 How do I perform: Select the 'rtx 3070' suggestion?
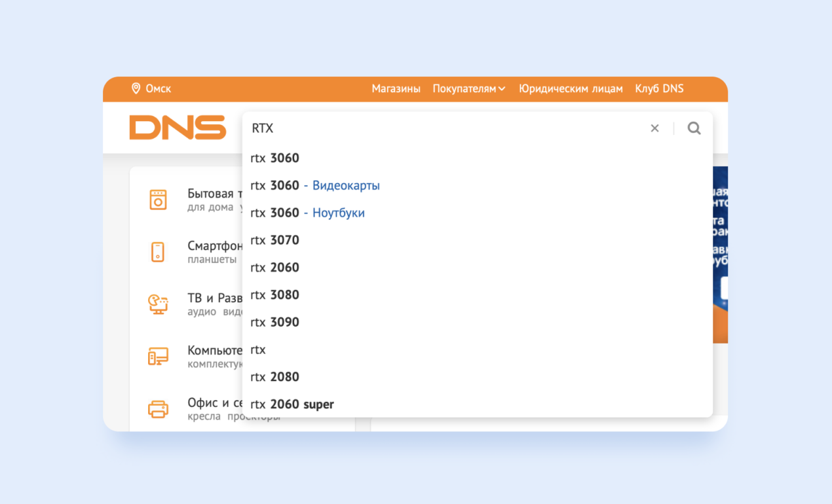point(478,240)
